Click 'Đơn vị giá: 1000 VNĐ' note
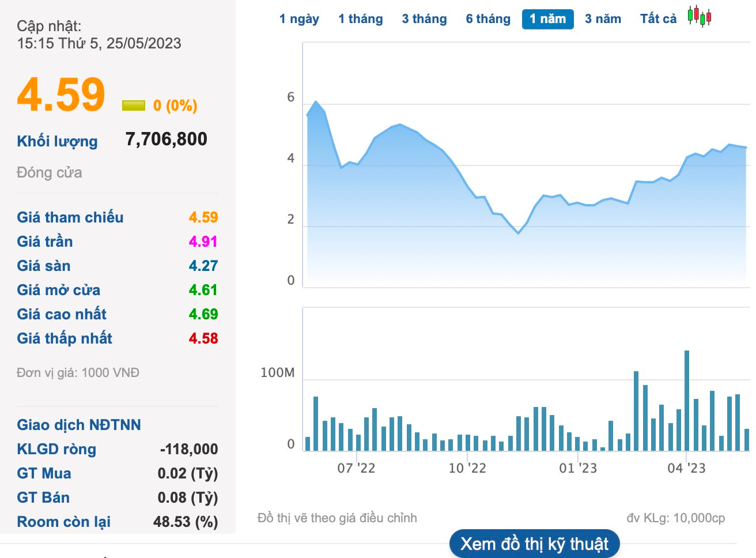Viewport: 756px width, 558px height. click(x=78, y=373)
